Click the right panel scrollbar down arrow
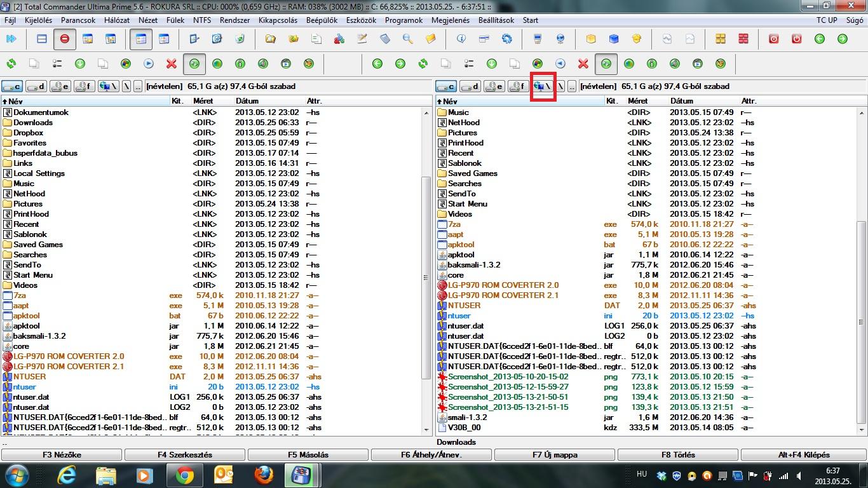 coord(861,430)
